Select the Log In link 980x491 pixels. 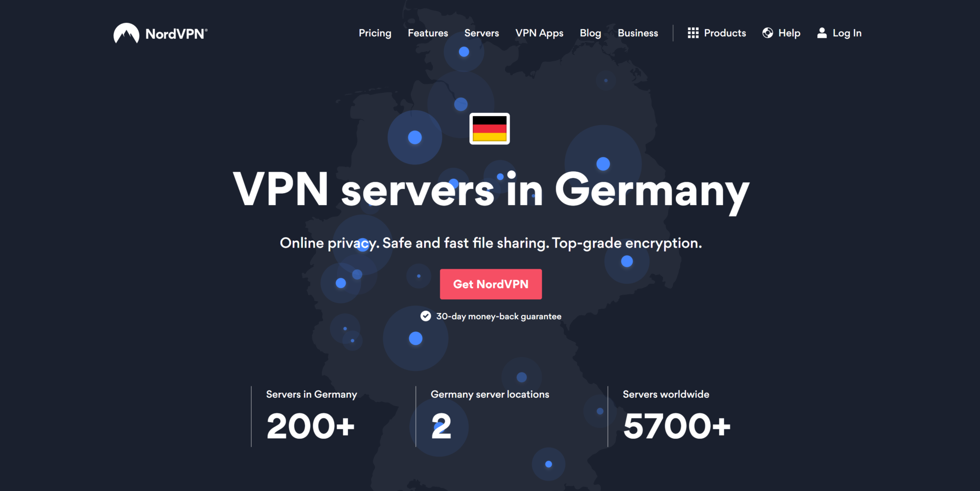click(839, 33)
